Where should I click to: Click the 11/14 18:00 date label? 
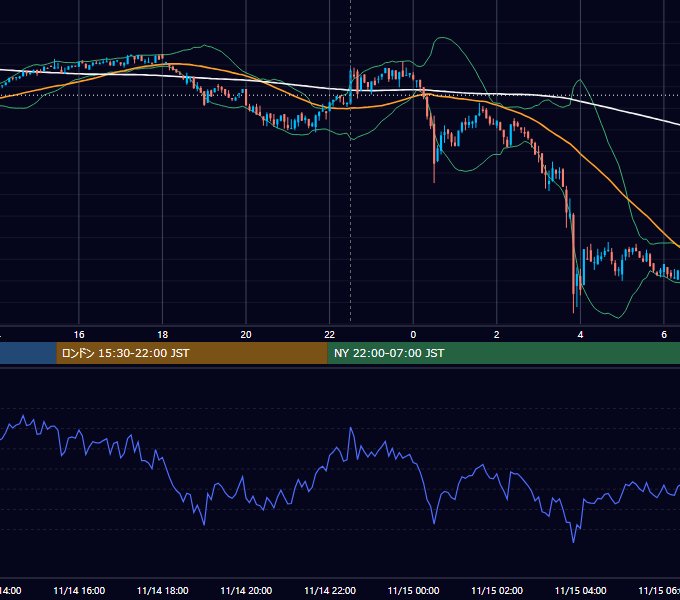[163, 590]
